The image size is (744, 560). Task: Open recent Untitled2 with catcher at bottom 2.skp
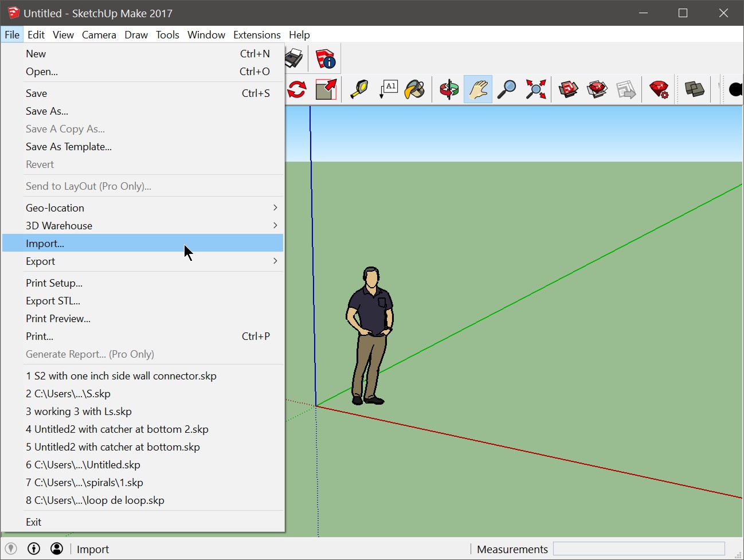[x=143, y=429]
